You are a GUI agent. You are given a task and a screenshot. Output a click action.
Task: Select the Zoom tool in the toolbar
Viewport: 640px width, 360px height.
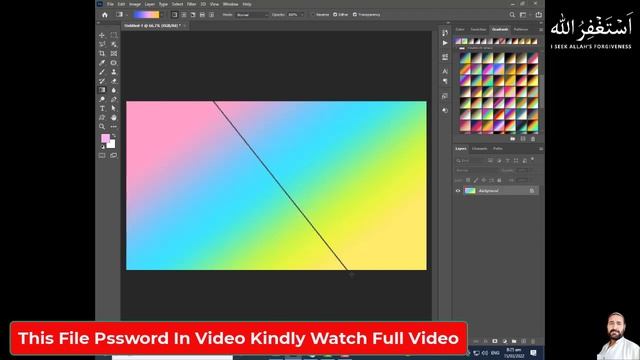102,127
